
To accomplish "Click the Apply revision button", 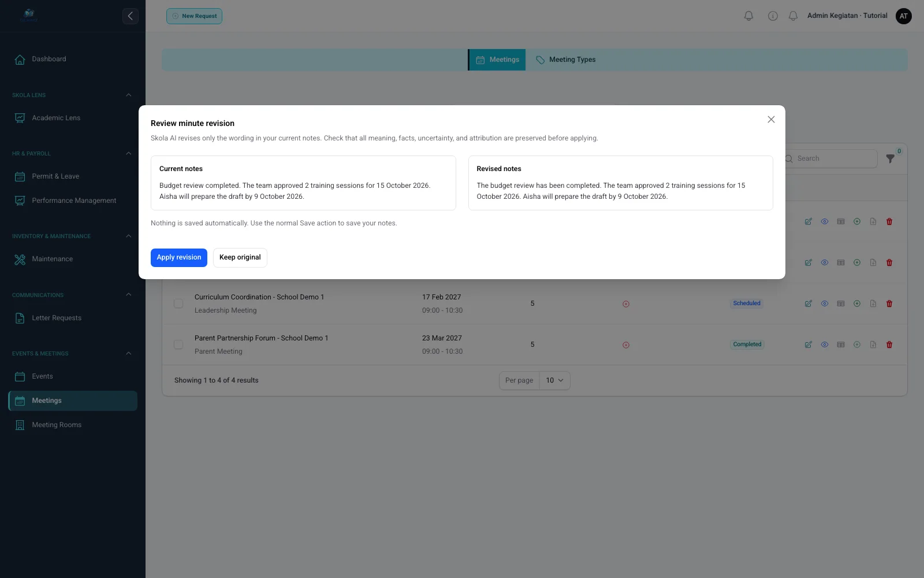I will pyautogui.click(x=179, y=258).
